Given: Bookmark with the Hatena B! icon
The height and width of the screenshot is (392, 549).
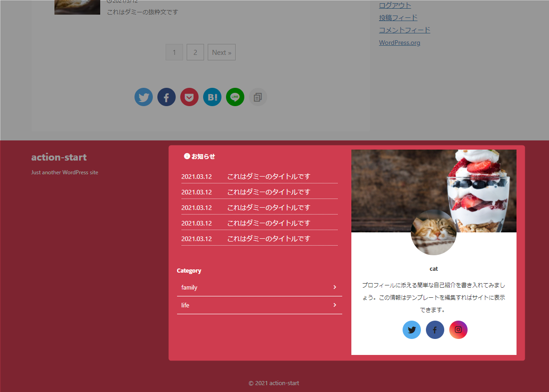Looking at the screenshot, I should (x=212, y=97).
